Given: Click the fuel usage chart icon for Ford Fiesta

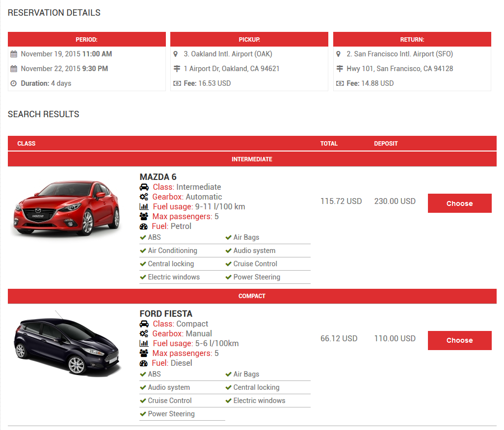Looking at the screenshot, I should click(143, 343).
